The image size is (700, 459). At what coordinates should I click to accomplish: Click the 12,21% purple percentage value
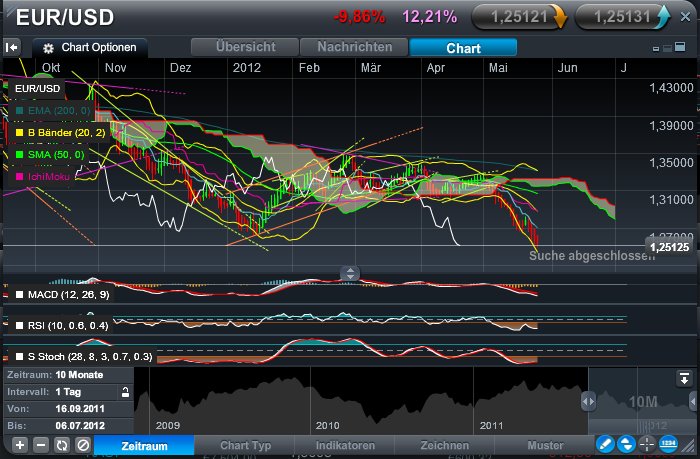[x=429, y=17]
